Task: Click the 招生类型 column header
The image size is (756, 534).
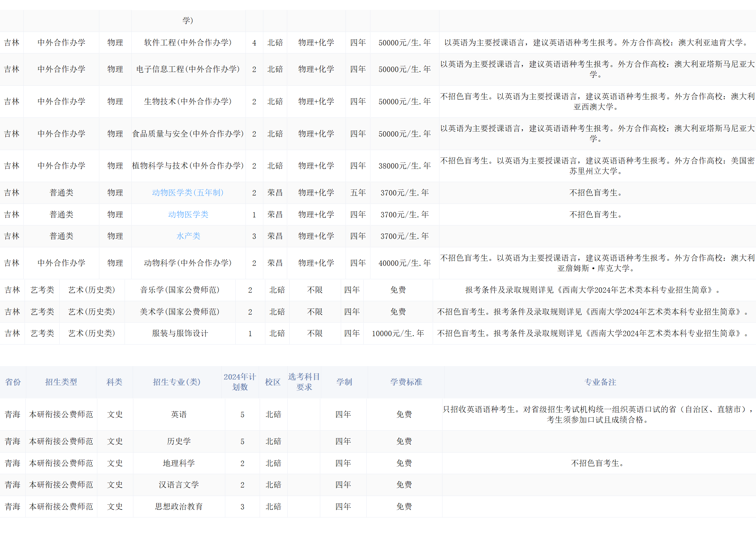Action: pyautogui.click(x=61, y=382)
